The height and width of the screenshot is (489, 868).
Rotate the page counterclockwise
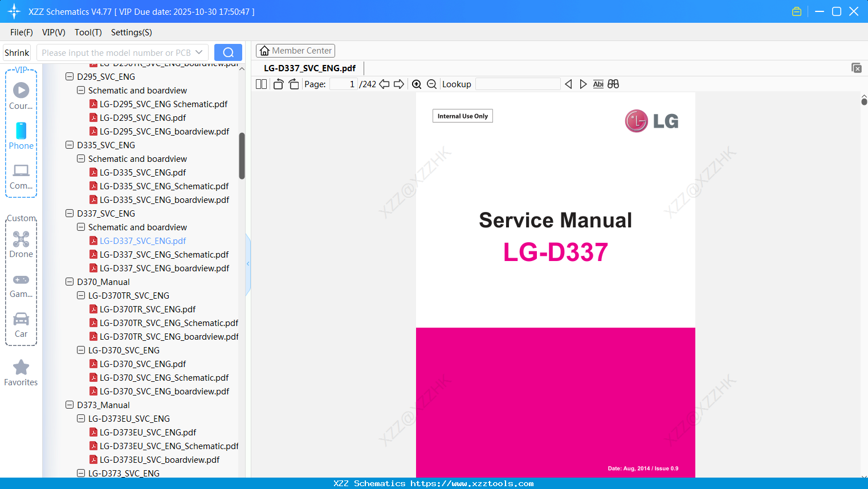point(278,84)
